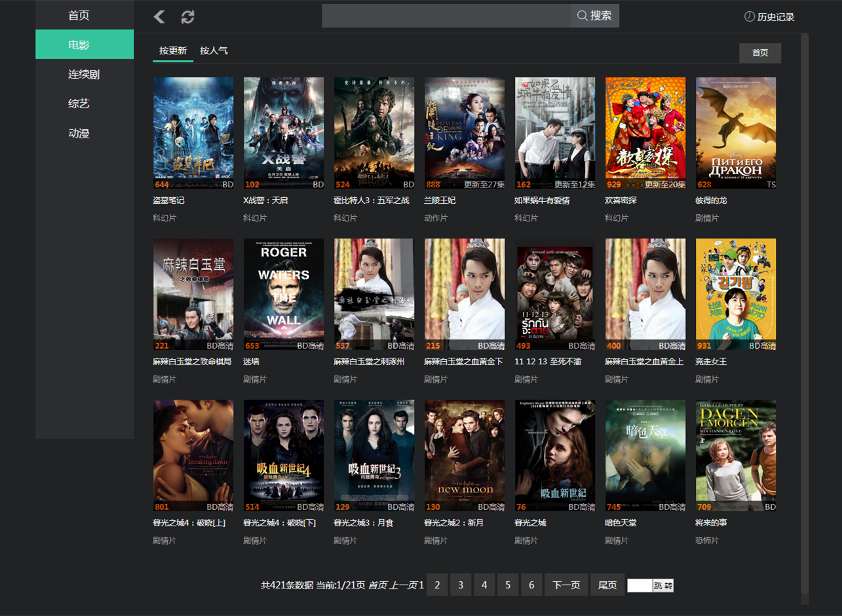Open the 麻辣白玉堂之血黄金下 poster
This screenshot has height=616, width=842.
coord(465,294)
